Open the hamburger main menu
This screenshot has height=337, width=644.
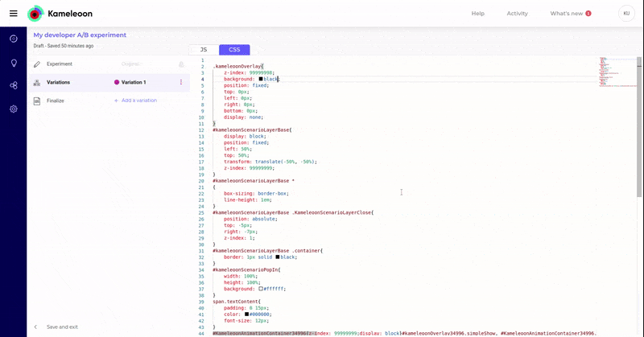[x=13, y=13]
